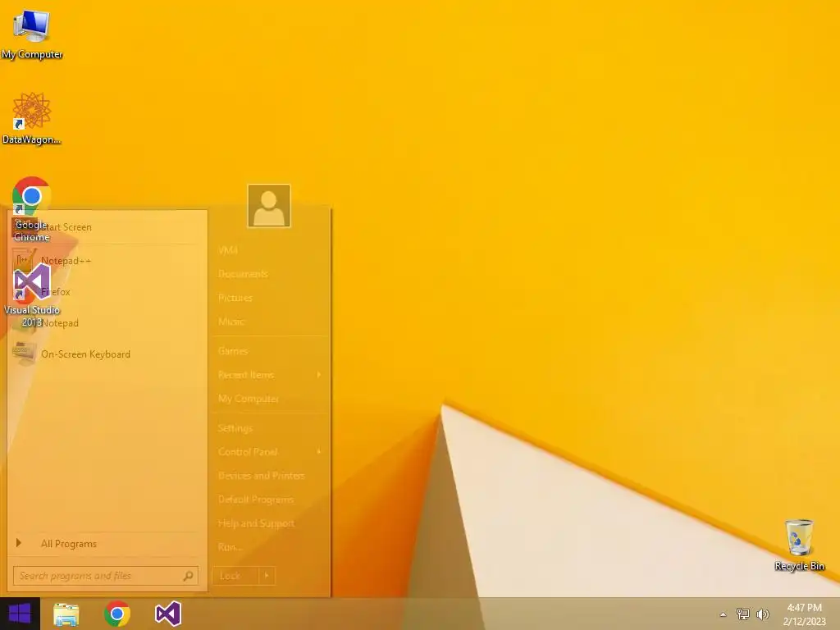Open Visual Studio 2013 desktop shortcut

(32, 295)
